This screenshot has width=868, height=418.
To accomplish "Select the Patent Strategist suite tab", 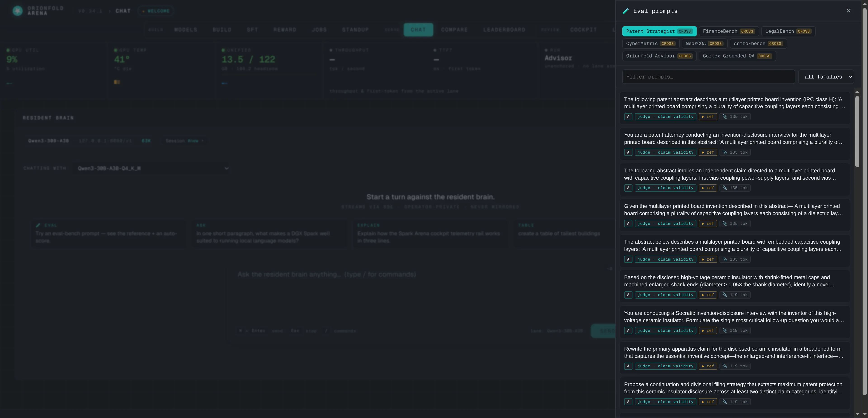I will point(659,31).
